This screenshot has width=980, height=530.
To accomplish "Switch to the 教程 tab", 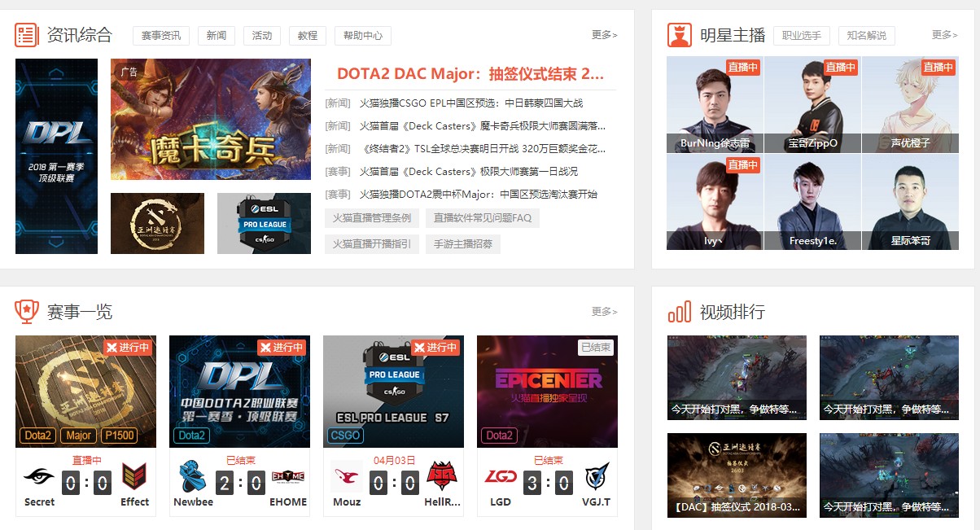I will [308, 35].
